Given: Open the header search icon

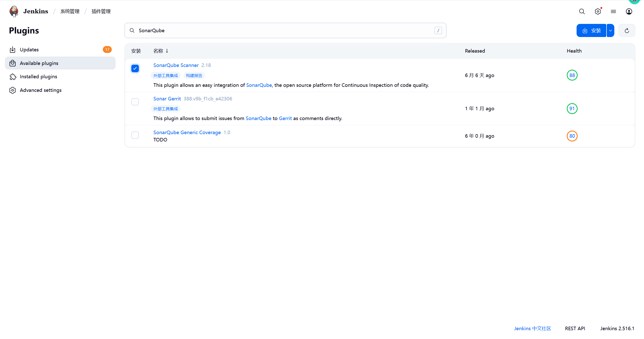Looking at the screenshot, I should pos(582,11).
